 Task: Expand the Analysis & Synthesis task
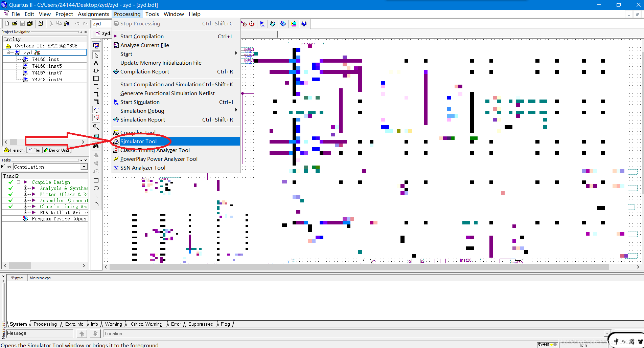pyautogui.click(x=25, y=188)
